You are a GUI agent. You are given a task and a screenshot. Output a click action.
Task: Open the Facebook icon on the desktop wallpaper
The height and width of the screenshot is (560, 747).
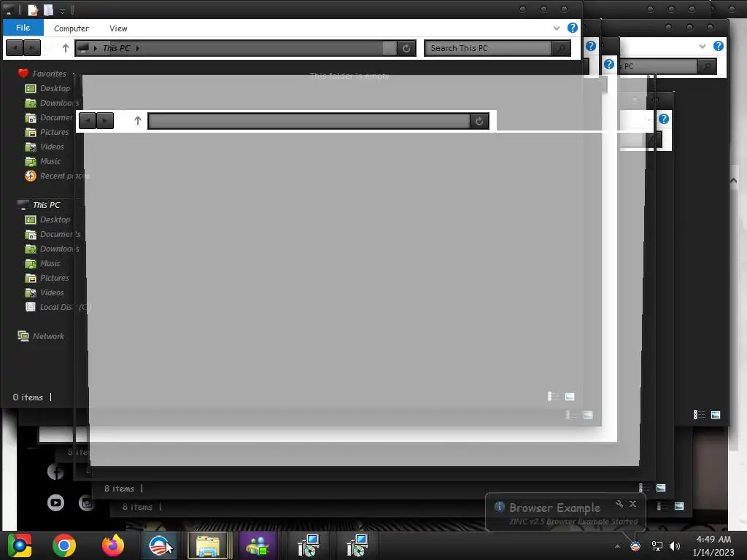pos(55,472)
